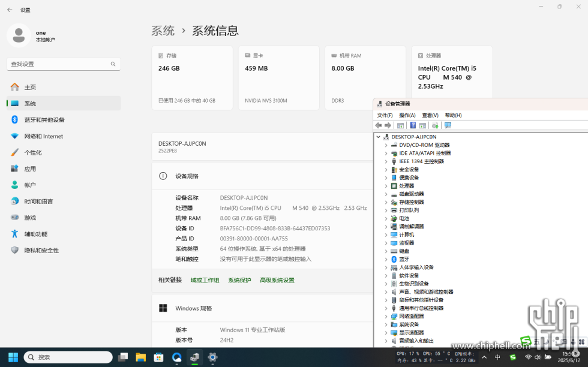Click the volume speaker tray icon

pos(538,357)
